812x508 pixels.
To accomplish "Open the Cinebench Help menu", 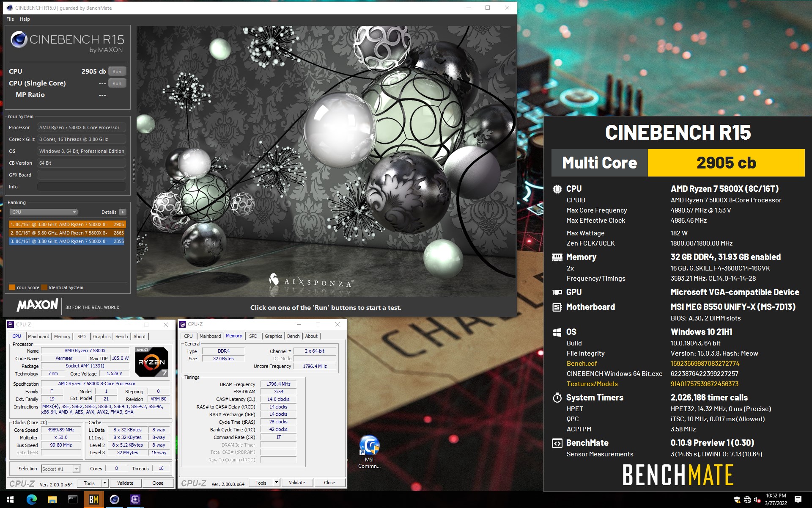I will [25, 19].
